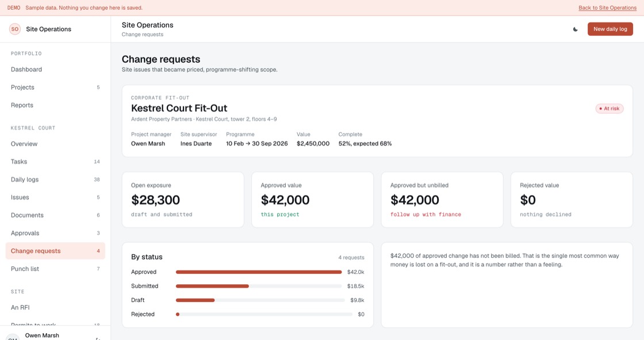Click the large Change requests page heading

pyautogui.click(x=161, y=59)
